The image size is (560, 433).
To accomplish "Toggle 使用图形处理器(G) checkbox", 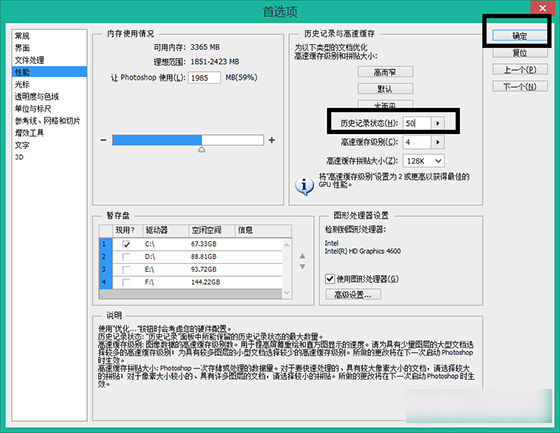I will coord(330,279).
